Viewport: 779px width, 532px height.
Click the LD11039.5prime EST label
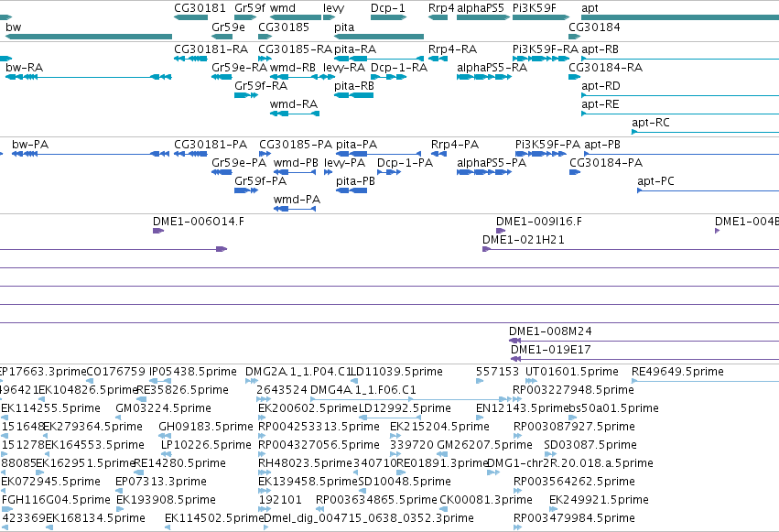(x=396, y=371)
